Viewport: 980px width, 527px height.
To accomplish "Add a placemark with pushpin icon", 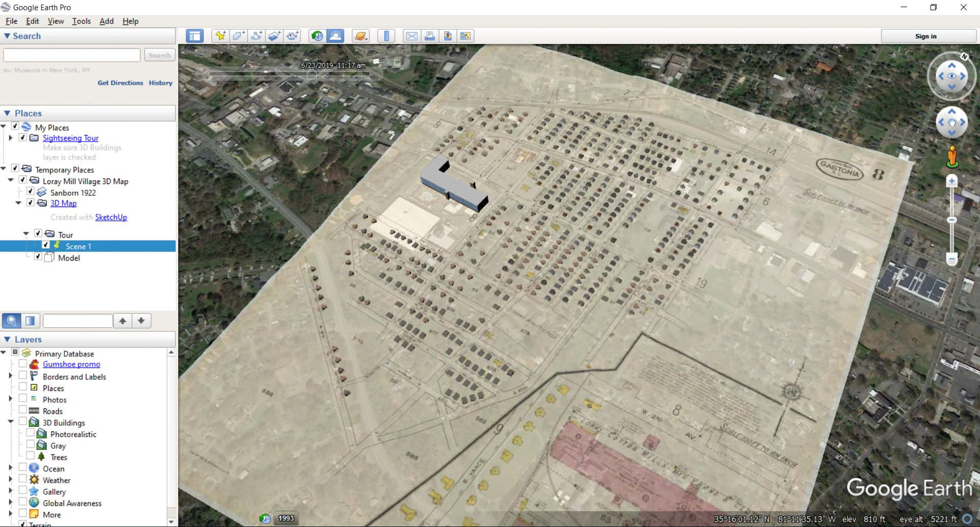I will click(x=220, y=36).
